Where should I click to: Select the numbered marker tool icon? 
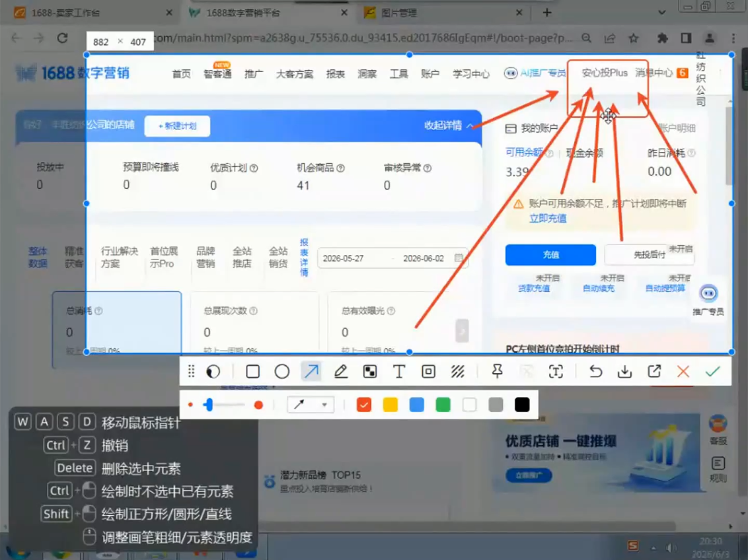(428, 371)
